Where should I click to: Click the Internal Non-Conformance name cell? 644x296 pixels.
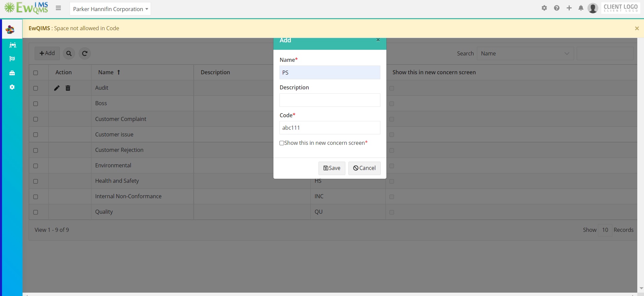[x=142, y=196]
